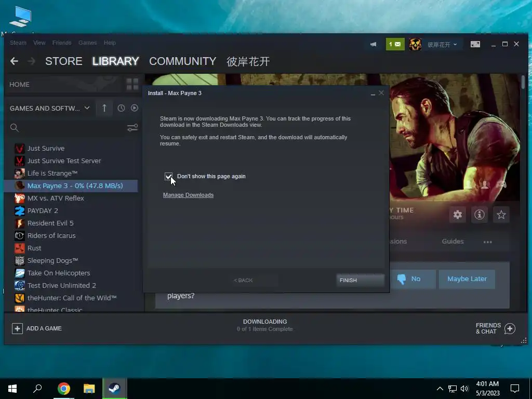
Task: Click the Maybe Later button
Action: 467,279
